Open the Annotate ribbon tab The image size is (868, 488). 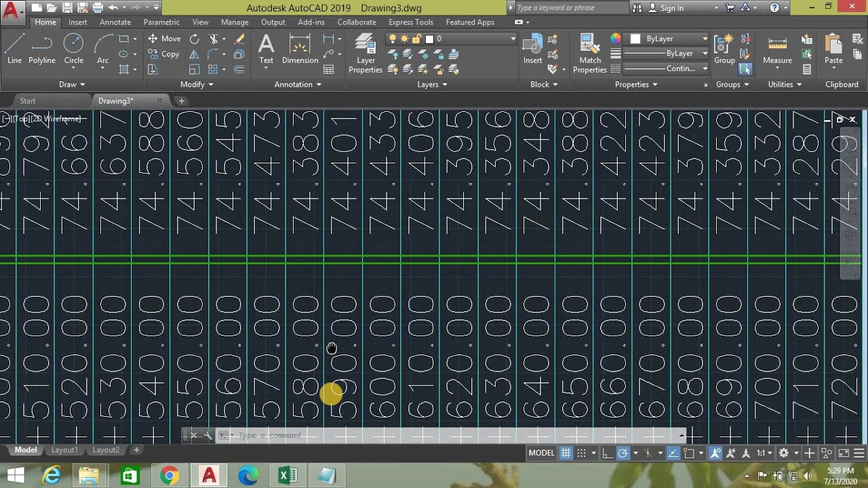115,22
